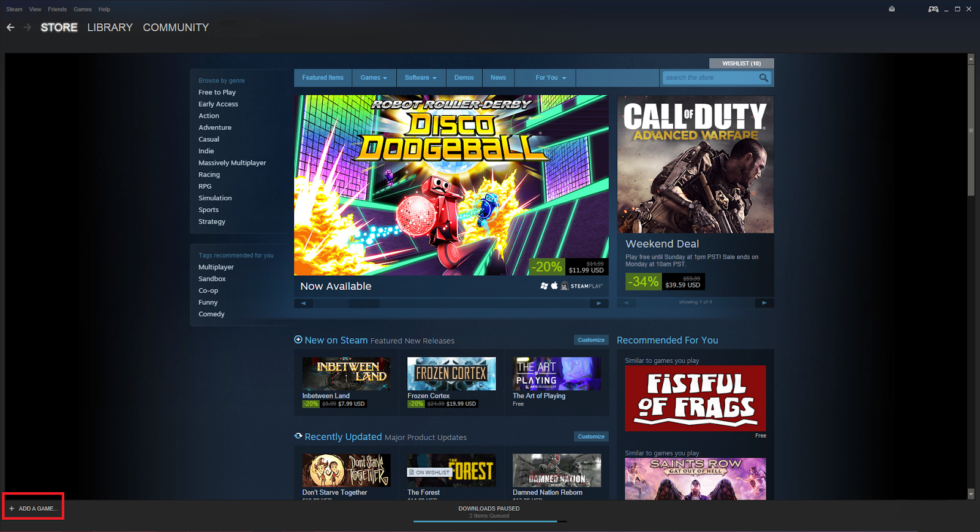Open the Software dropdown menu
Image resolution: width=980 pixels, height=532 pixels.
(x=420, y=78)
